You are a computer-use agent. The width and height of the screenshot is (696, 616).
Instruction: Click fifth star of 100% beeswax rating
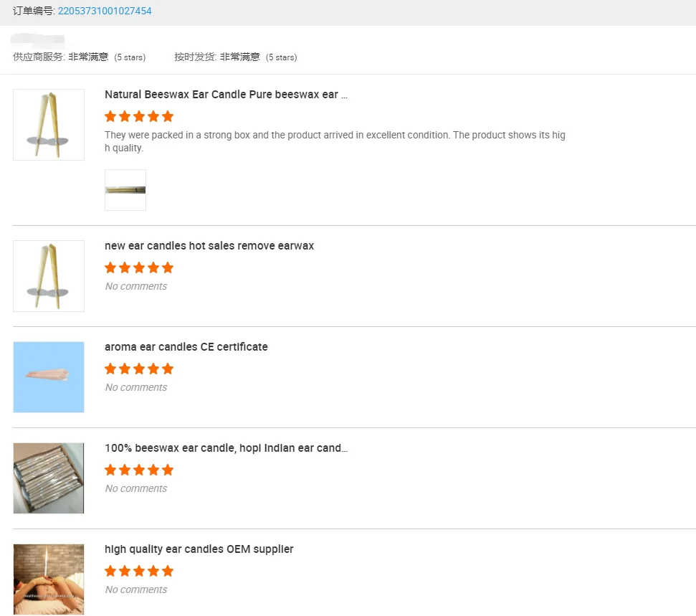(x=168, y=470)
